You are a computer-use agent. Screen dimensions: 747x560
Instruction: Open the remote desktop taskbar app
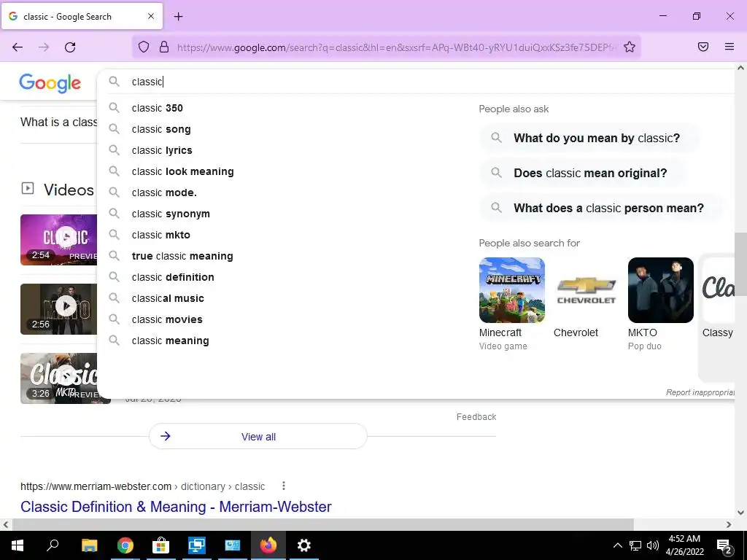click(x=197, y=545)
